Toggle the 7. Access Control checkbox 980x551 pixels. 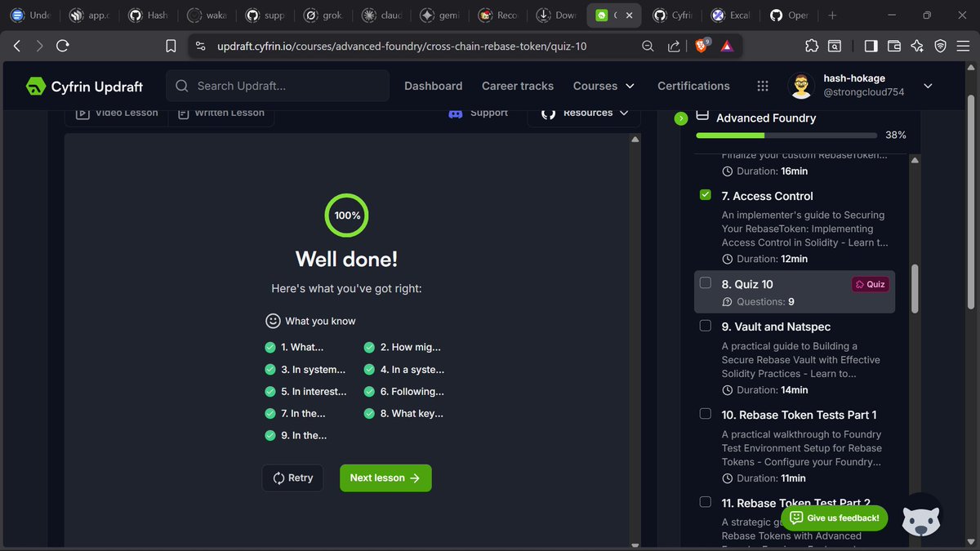[706, 195]
